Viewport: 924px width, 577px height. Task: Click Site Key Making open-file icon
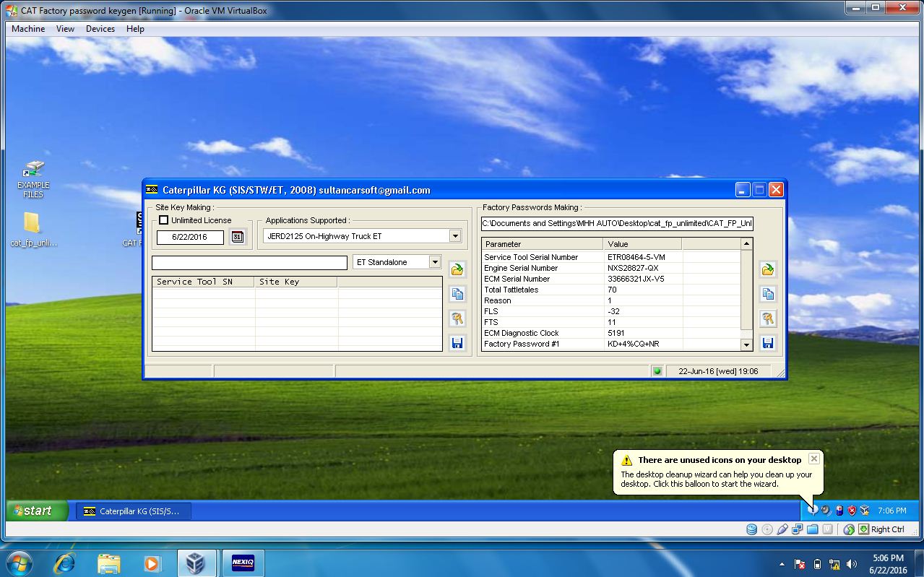tap(457, 269)
